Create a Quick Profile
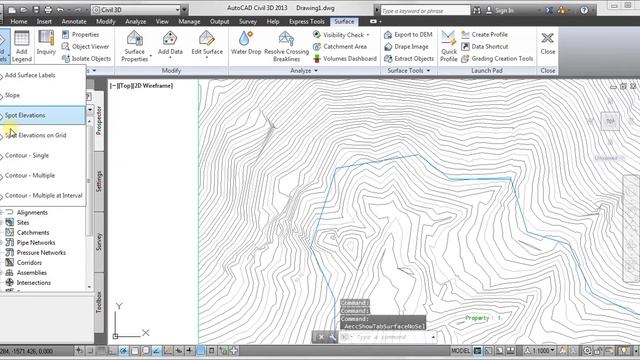This screenshot has width=640, height=360. [x=449, y=47]
